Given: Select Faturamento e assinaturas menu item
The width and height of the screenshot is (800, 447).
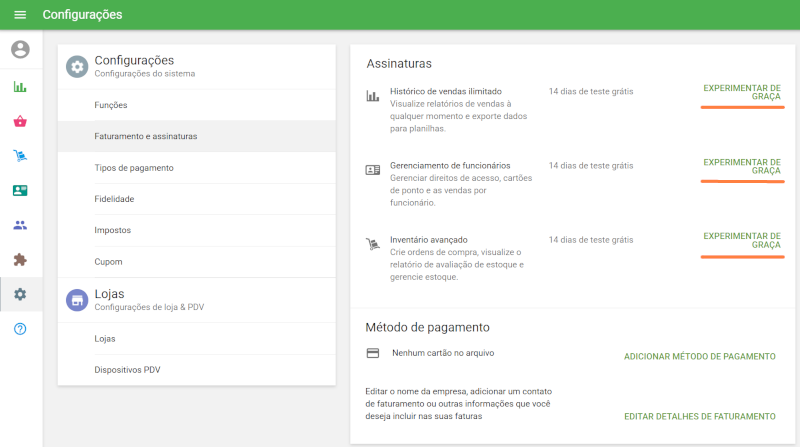Looking at the screenshot, I should click(145, 136).
